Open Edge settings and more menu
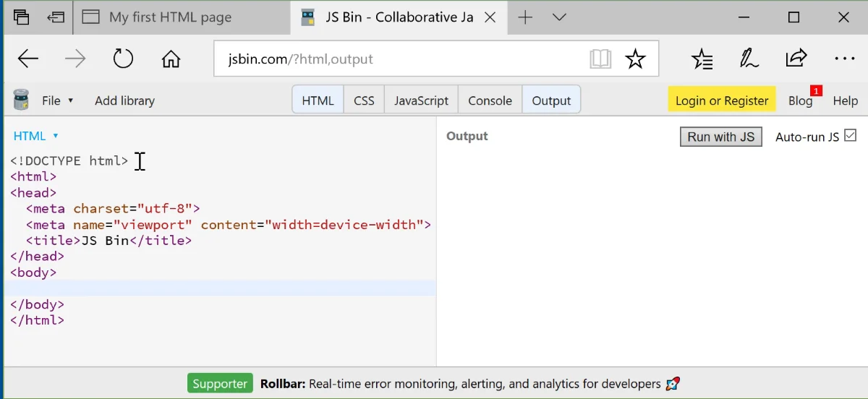868x399 pixels. tap(844, 59)
